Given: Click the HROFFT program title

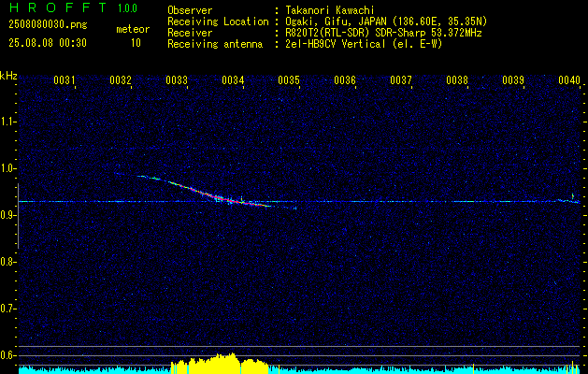Looking at the screenshot, I should coord(57,7).
